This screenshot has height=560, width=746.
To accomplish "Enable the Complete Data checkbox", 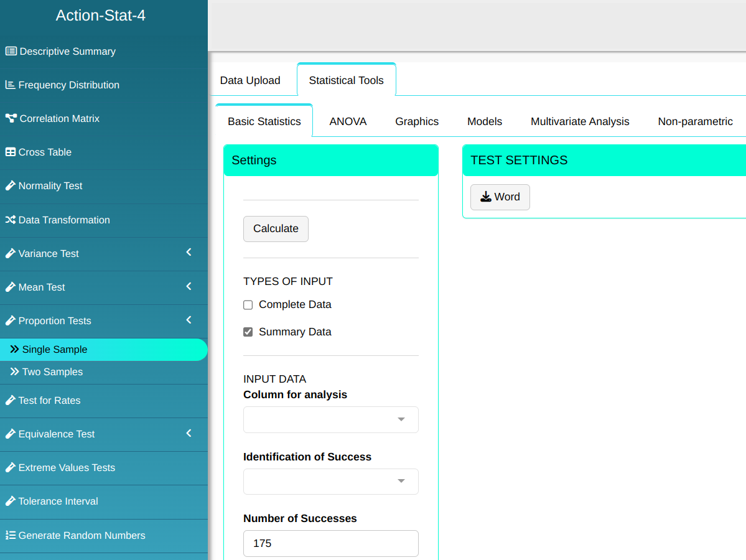I will pyautogui.click(x=248, y=305).
